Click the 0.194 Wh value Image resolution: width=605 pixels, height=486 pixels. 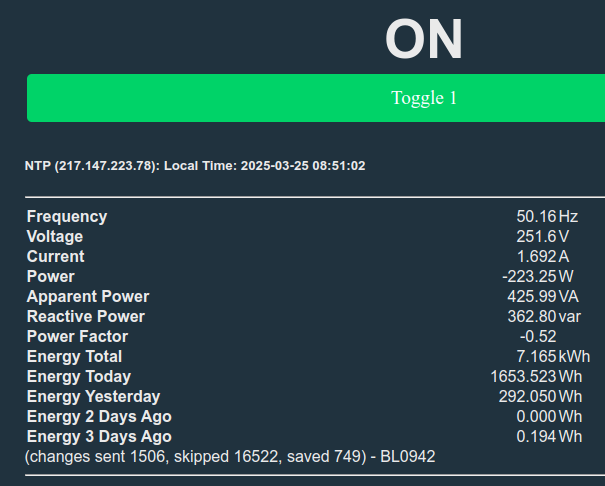coord(549,437)
